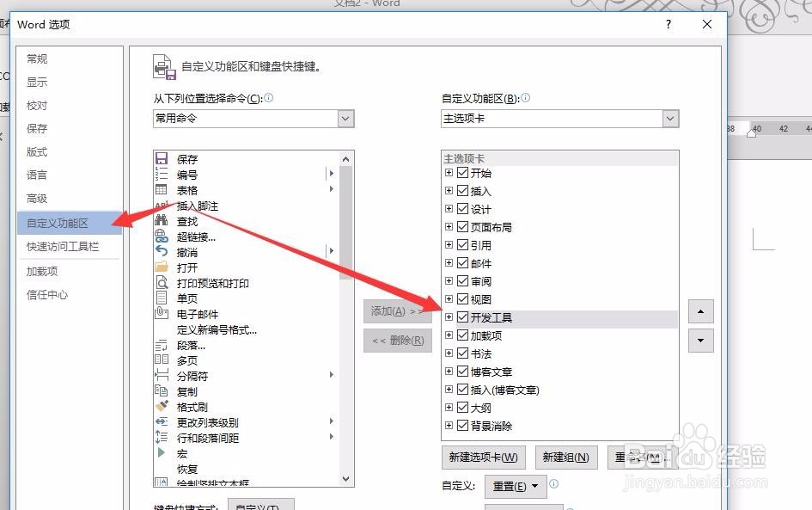Click the 新建选项卡(W) button
This screenshot has width=812, height=510.
484,458
